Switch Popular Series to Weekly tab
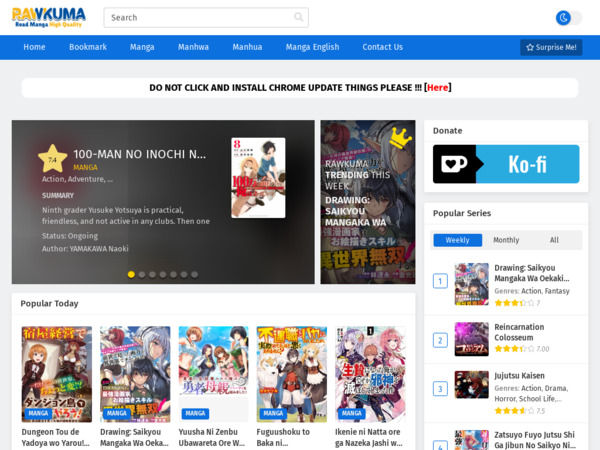The width and height of the screenshot is (600, 450). 458,240
